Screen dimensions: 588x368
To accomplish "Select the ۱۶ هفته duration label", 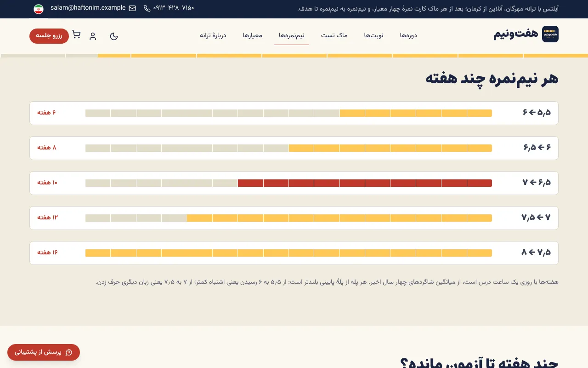I will click(48, 253).
